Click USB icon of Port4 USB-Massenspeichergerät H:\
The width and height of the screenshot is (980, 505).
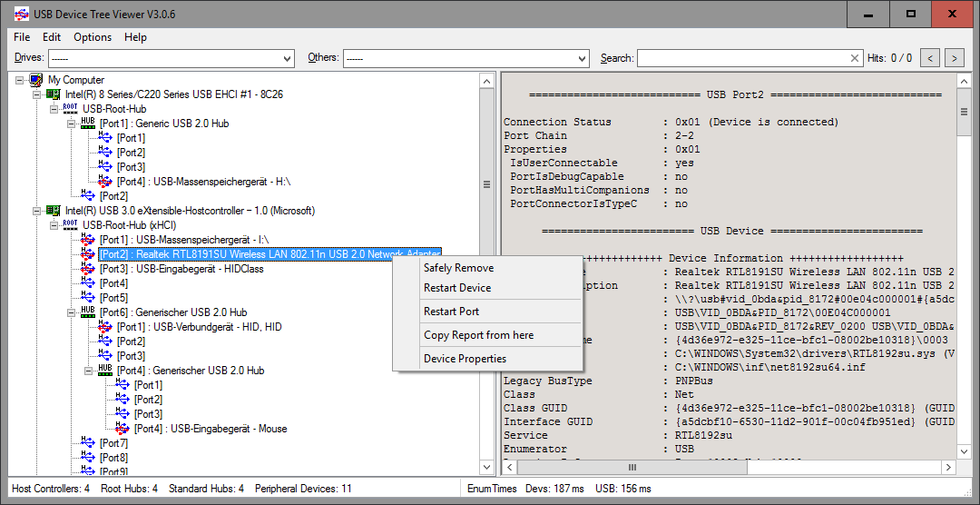coord(105,182)
